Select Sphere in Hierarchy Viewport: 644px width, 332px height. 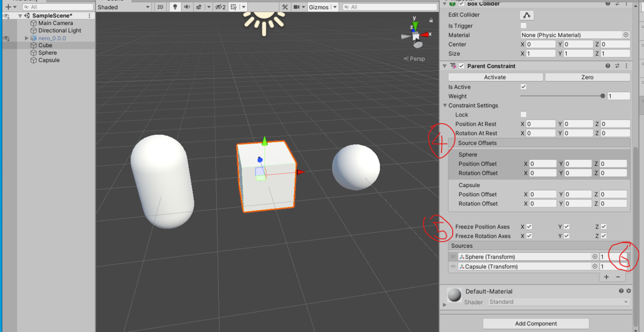coord(47,53)
